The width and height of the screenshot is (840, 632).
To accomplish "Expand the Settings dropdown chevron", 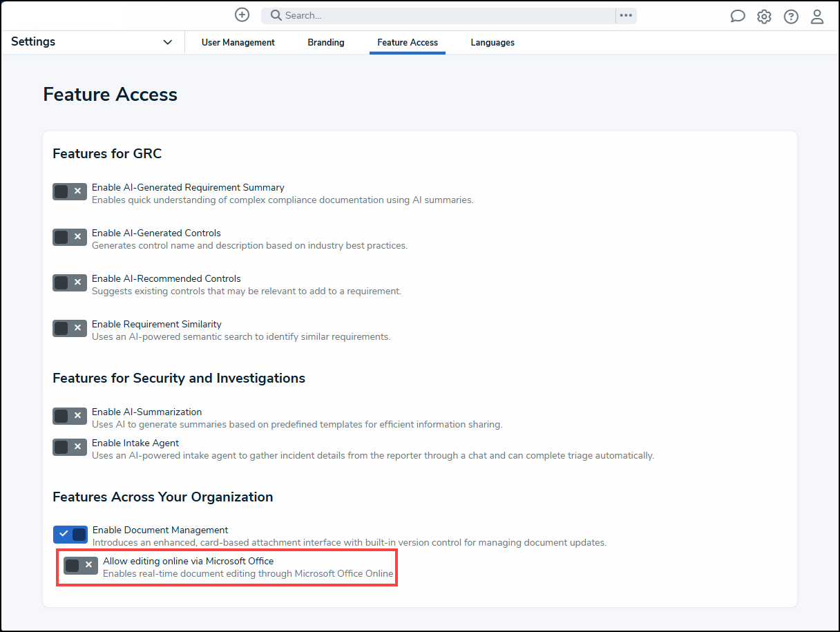I will 168,42.
